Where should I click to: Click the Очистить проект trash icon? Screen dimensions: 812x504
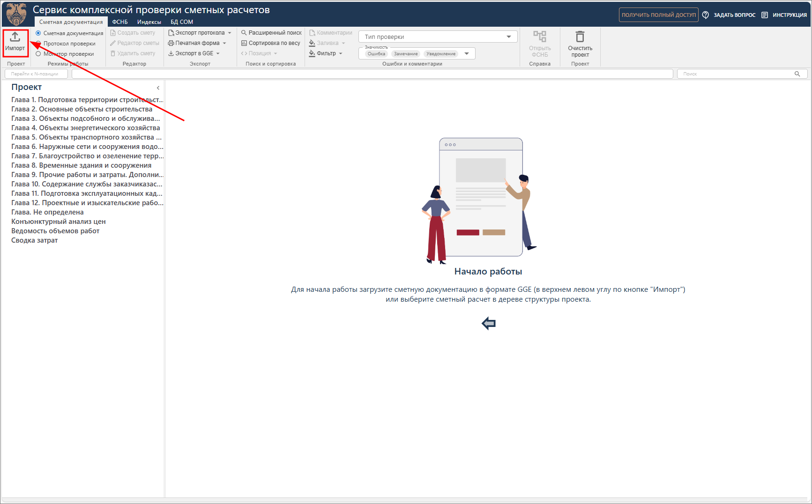tap(580, 37)
